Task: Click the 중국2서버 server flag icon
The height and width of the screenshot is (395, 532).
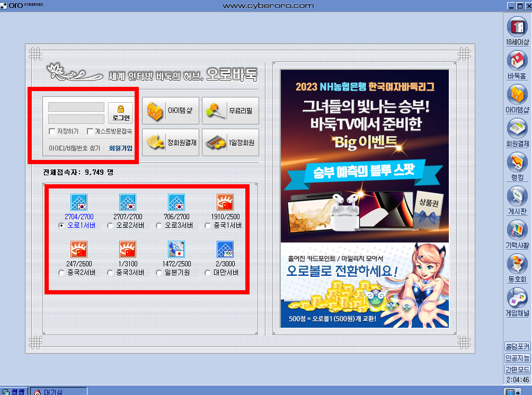Action: (79, 249)
